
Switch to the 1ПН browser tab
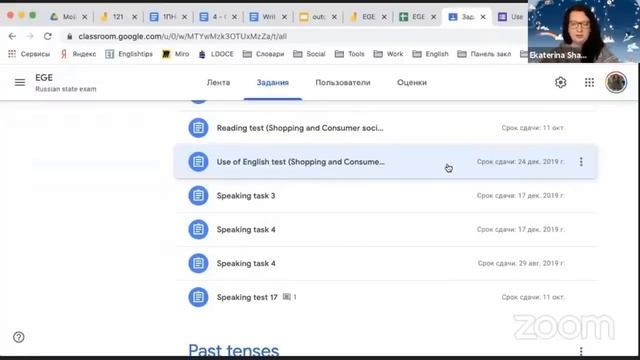pos(168,17)
